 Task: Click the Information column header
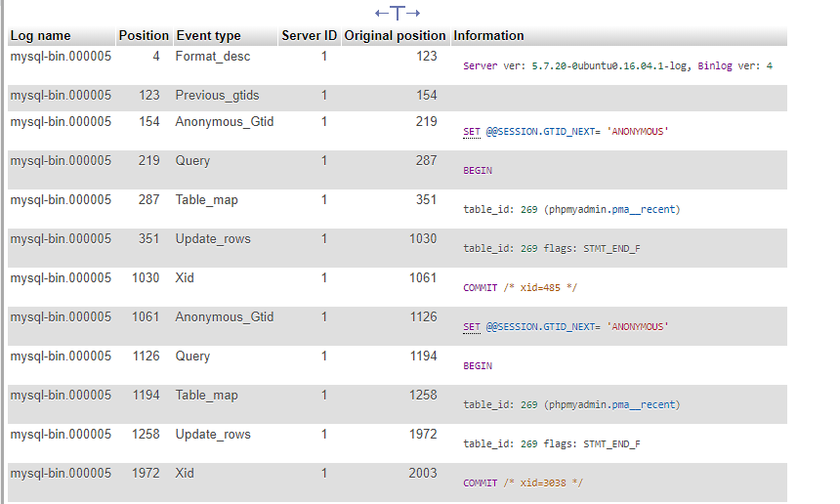(488, 36)
